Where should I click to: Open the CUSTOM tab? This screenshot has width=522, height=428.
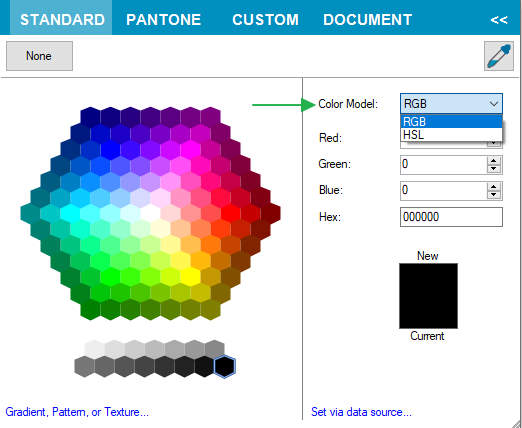pyautogui.click(x=265, y=20)
